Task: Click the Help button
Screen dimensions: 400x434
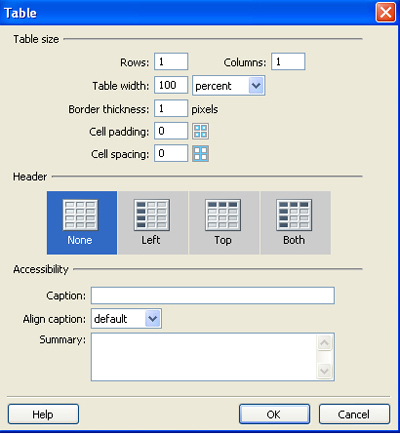Action: tap(43, 414)
